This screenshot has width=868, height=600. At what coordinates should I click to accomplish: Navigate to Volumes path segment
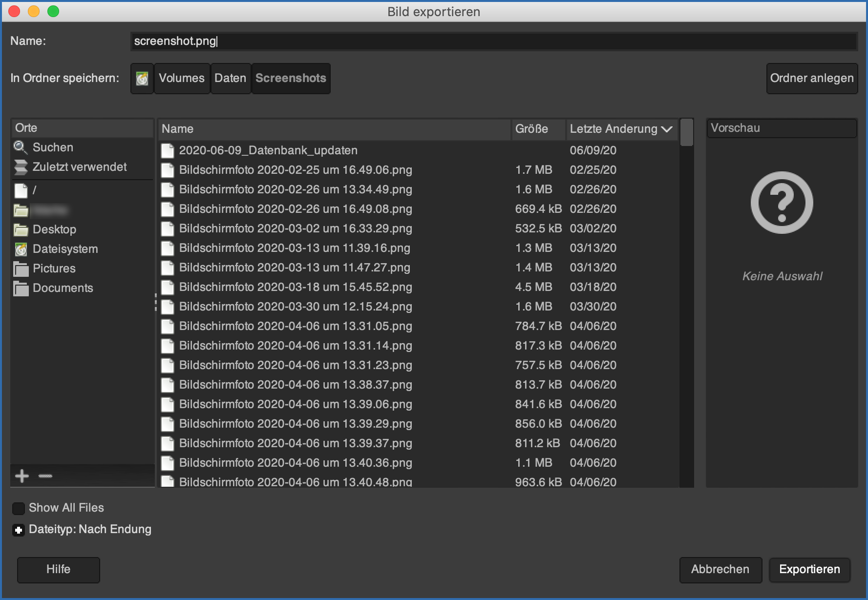(182, 79)
